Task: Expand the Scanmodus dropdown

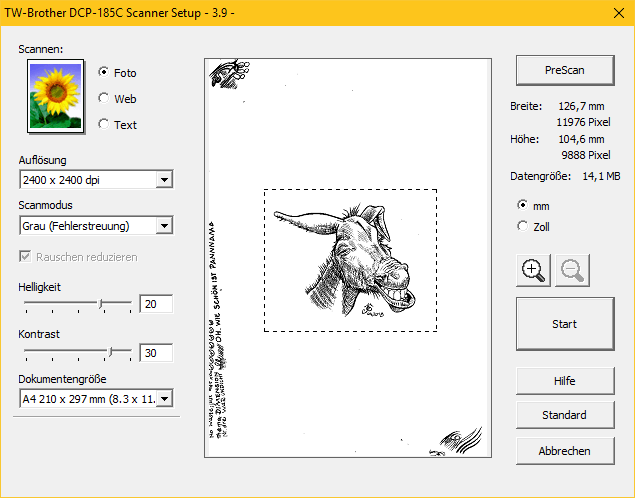Action: click(165, 226)
